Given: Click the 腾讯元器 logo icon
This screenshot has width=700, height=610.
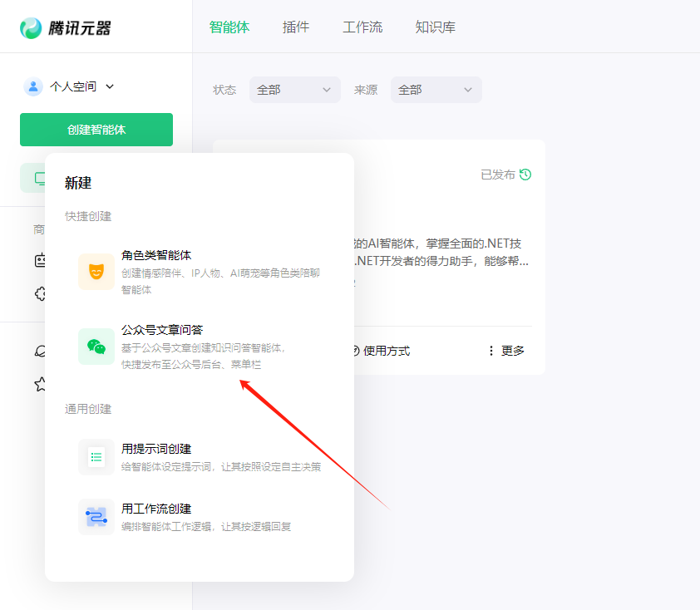Looking at the screenshot, I should 31,28.
